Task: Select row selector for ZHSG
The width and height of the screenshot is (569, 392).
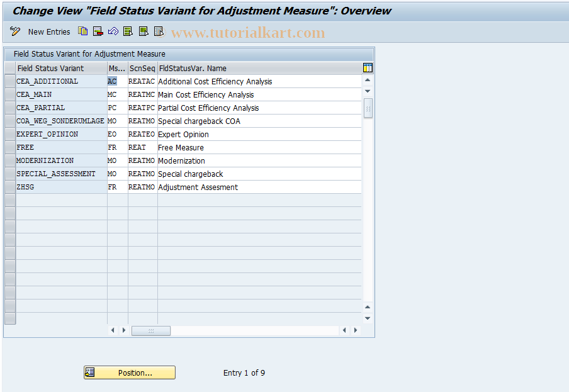Action: click(x=10, y=187)
